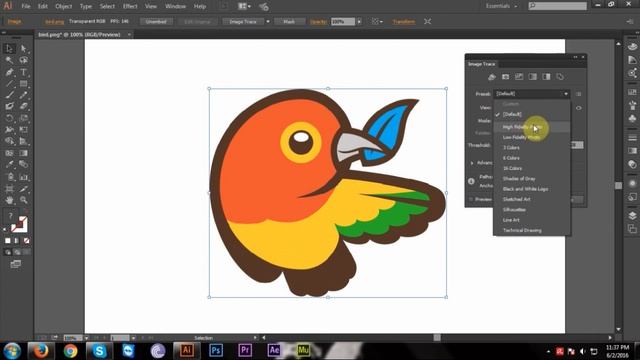Click the View eye icon in Image Trace
The height and width of the screenshot is (360, 640).
(578, 108)
